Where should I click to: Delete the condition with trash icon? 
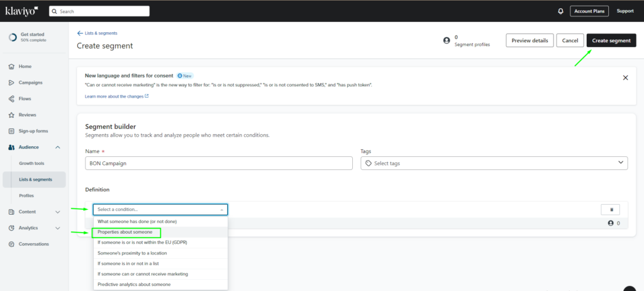(611, 210)
